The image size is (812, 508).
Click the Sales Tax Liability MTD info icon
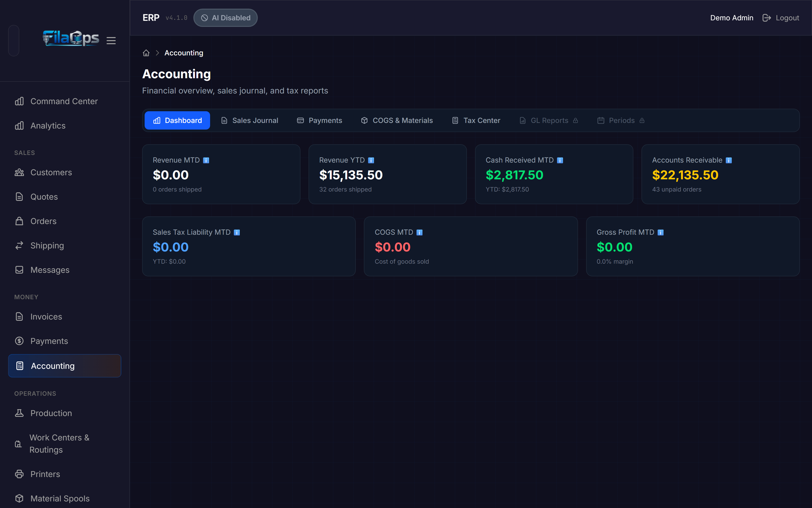pos(237,232)
